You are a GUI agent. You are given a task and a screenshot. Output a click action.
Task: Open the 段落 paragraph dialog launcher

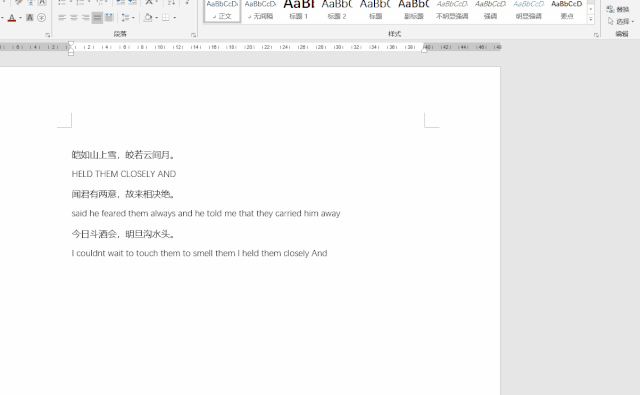pos(193,35)
